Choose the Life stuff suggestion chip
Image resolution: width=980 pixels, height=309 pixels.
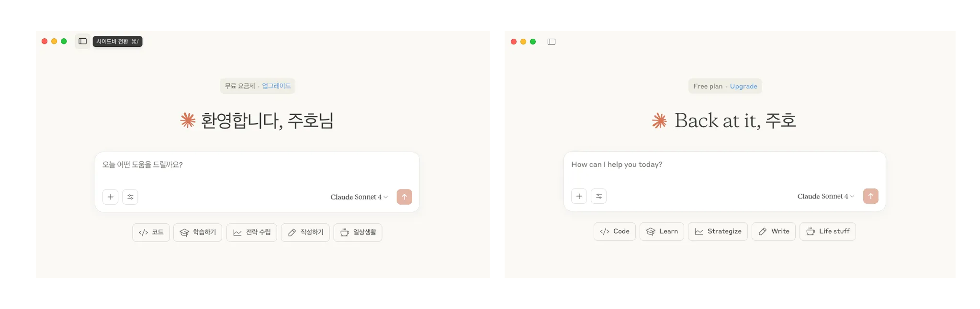pos(828,232)
